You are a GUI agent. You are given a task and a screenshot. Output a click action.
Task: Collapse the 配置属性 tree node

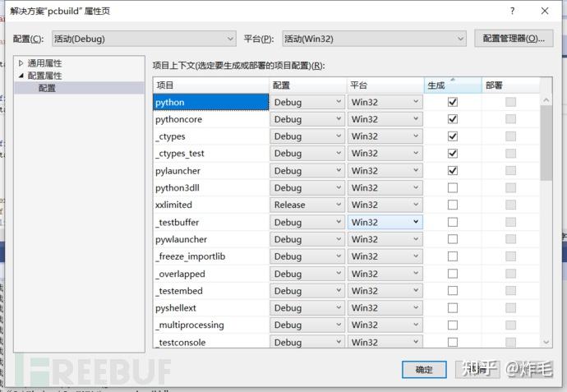21,76
